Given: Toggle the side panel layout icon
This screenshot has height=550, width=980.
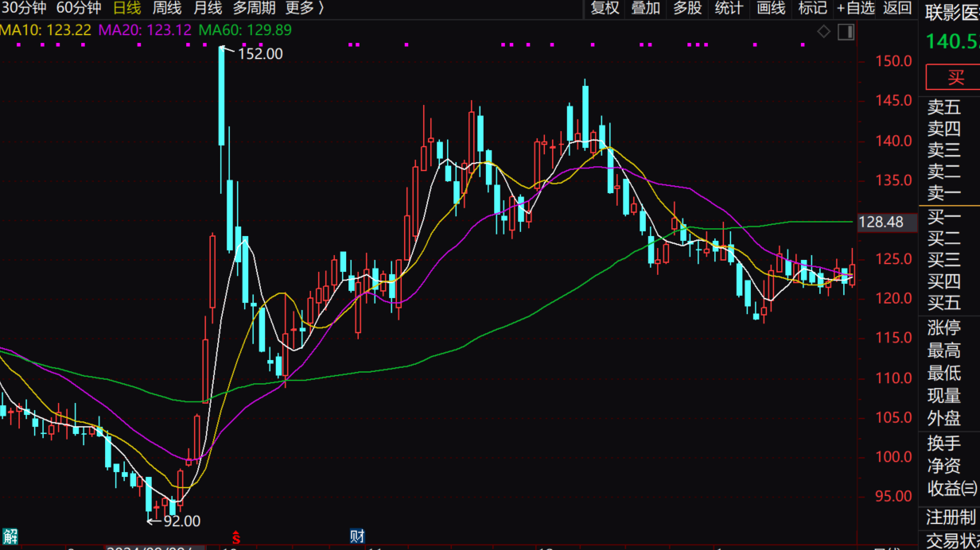Looking at the screenshot, I should [846, 32].
